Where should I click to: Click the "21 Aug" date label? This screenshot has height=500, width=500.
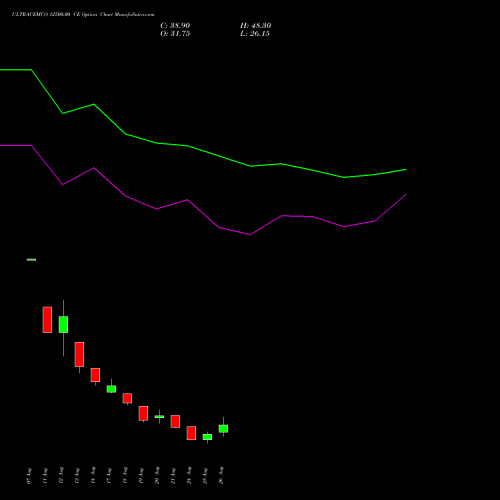coord(173,476)
